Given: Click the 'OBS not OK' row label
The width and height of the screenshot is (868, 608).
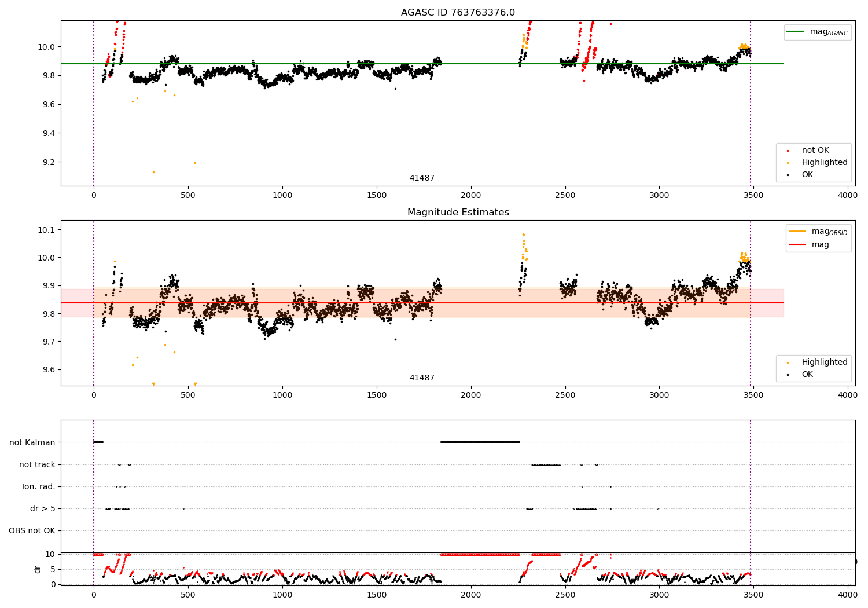Looking at the screenshot, I should coord(32,530).
